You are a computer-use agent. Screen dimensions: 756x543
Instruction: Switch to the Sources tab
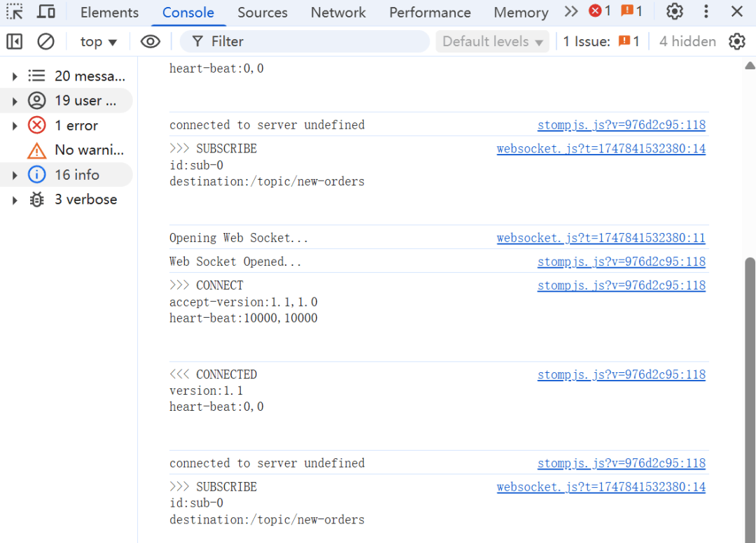click(262, 13)
